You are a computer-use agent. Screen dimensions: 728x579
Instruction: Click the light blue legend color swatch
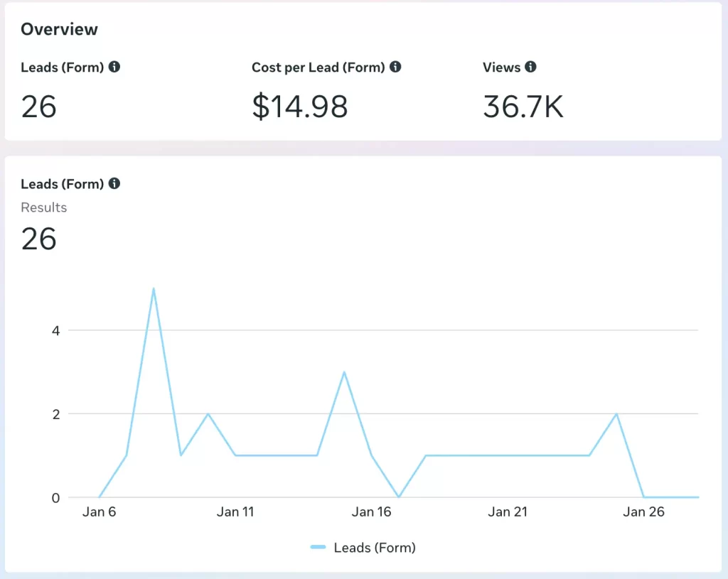(318, 548)
